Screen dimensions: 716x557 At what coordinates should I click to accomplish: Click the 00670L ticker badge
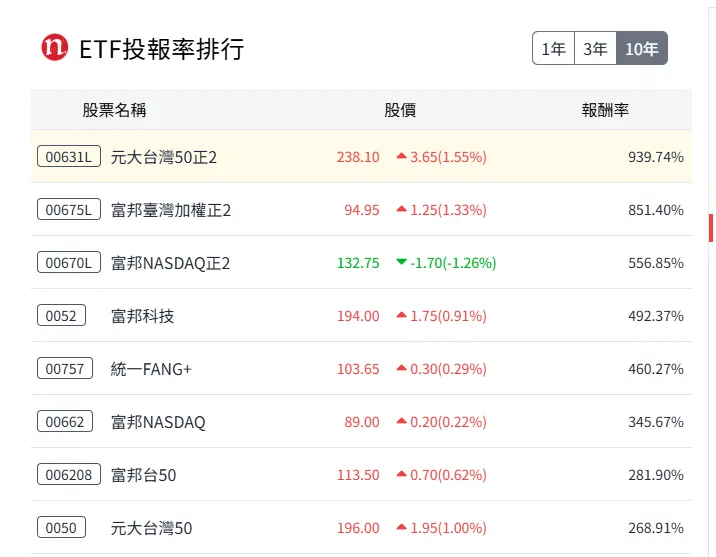[x=69, y=263]
